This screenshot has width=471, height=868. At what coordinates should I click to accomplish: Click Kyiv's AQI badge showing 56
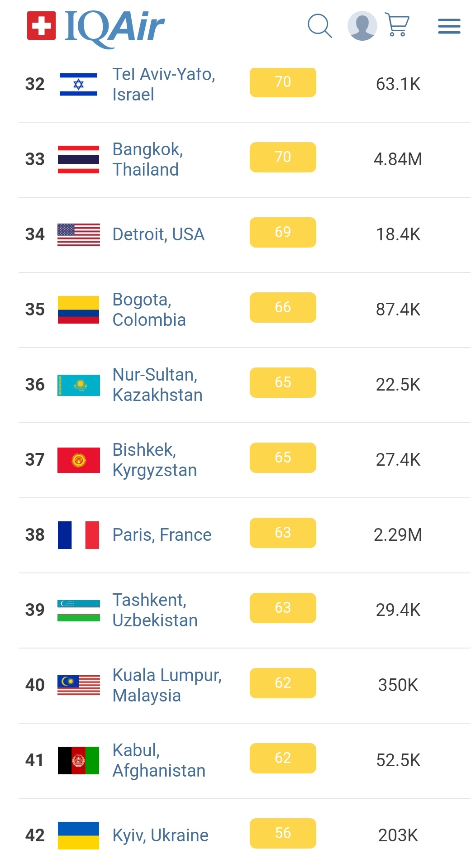(x=283, y=833)
